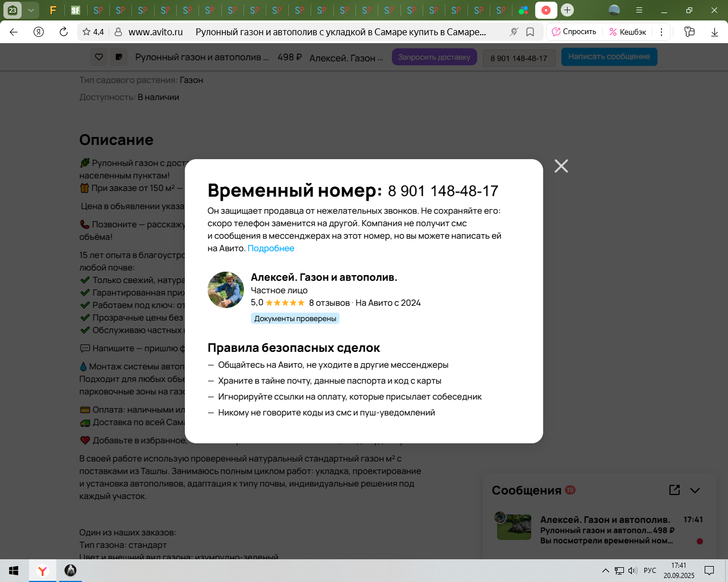The width and height of the screenshot is (728, 582).
Task: Select the temporary number 8 901 148-48-17 in the popup
Action: click(443, 191)
